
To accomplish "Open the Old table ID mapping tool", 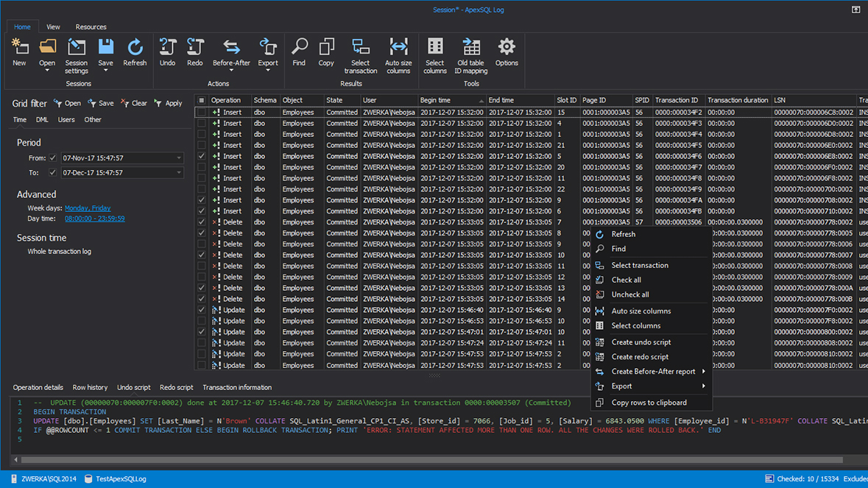I will 470,52.
